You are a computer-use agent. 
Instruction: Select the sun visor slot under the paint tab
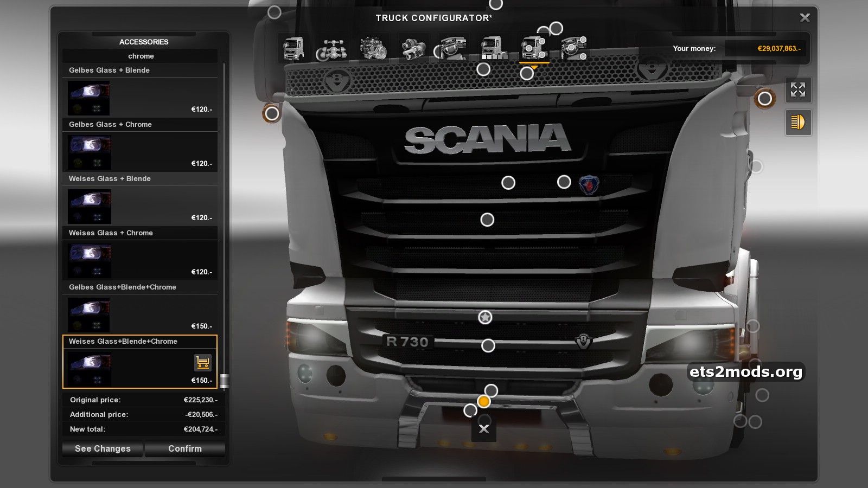click(x=483, y=69)
